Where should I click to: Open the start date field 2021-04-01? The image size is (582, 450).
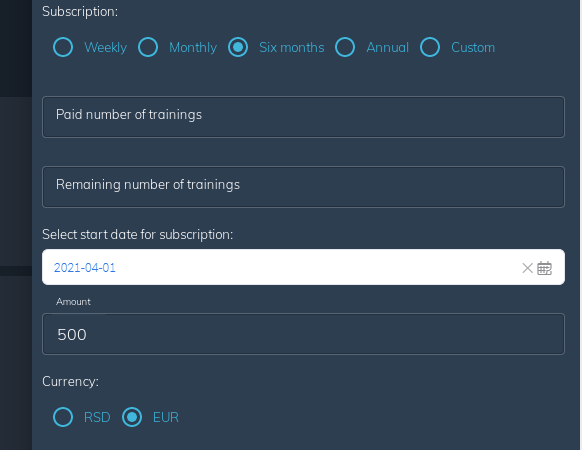[303, 267]
